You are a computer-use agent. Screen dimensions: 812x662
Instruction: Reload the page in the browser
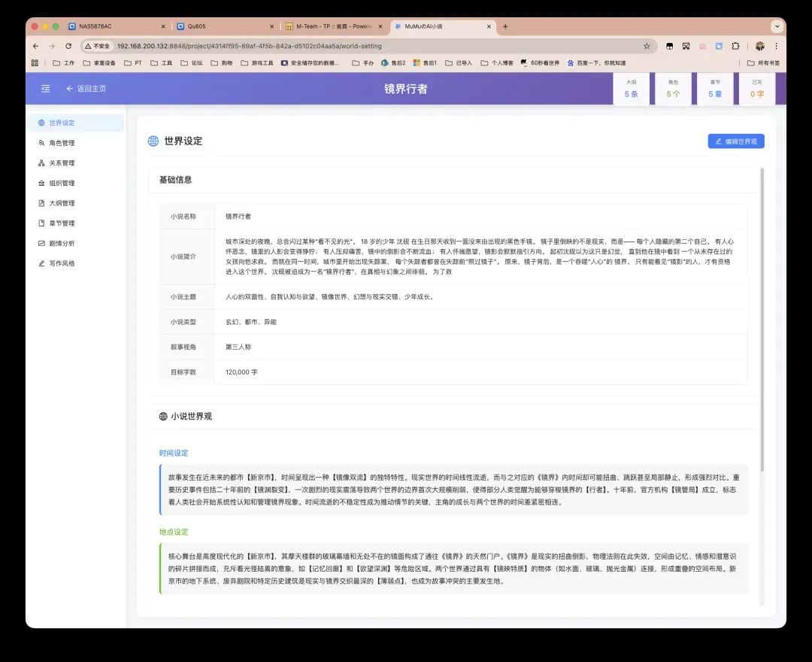[68, 46]
